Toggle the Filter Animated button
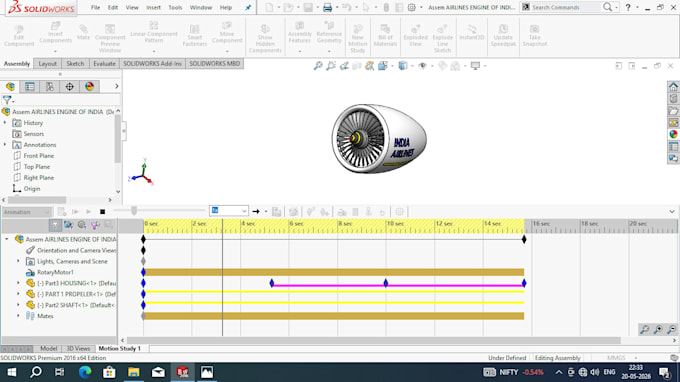 tap(68, 225)
